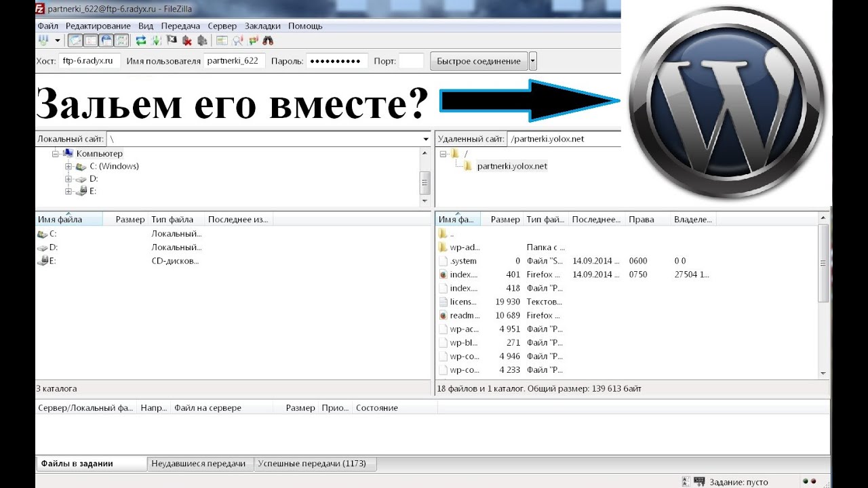The width and height of the screenshot is (868, 488).
Task: Click the Порт input field
Action: (411, 61)
